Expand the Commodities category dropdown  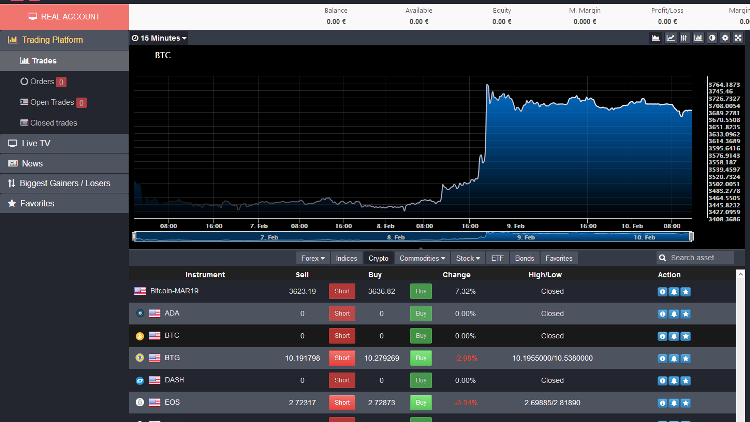[x=422, y=258]
